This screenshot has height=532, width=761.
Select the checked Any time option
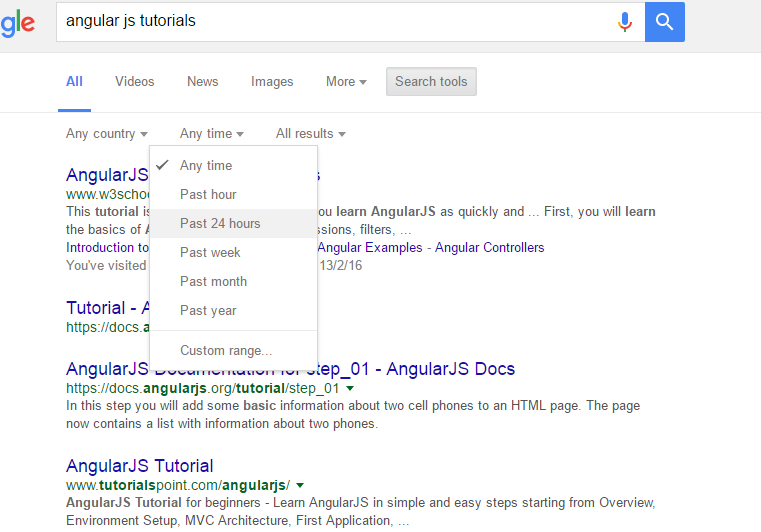coord(233,166)
